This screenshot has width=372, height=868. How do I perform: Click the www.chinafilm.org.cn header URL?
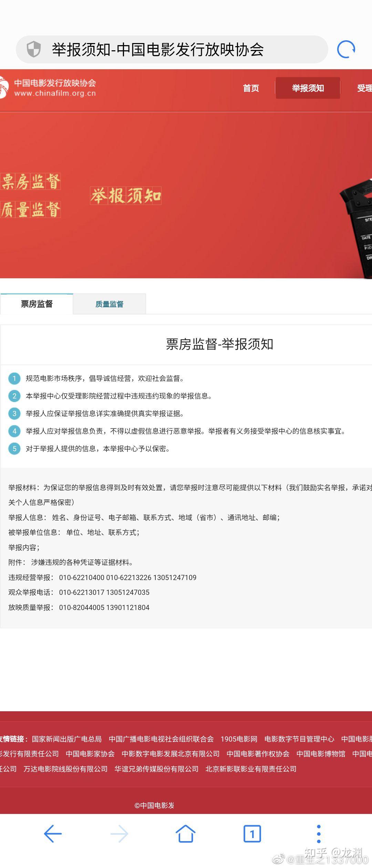click(x=55, y=93)
